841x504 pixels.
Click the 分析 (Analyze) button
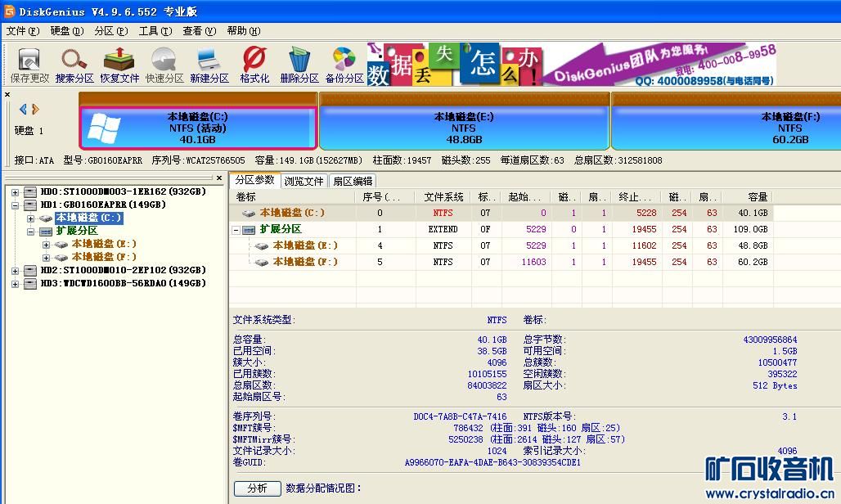click(257, 488)
